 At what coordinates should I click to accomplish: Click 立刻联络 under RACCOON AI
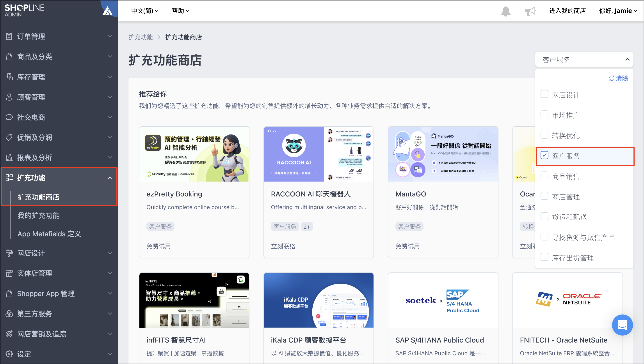[283, 246]
